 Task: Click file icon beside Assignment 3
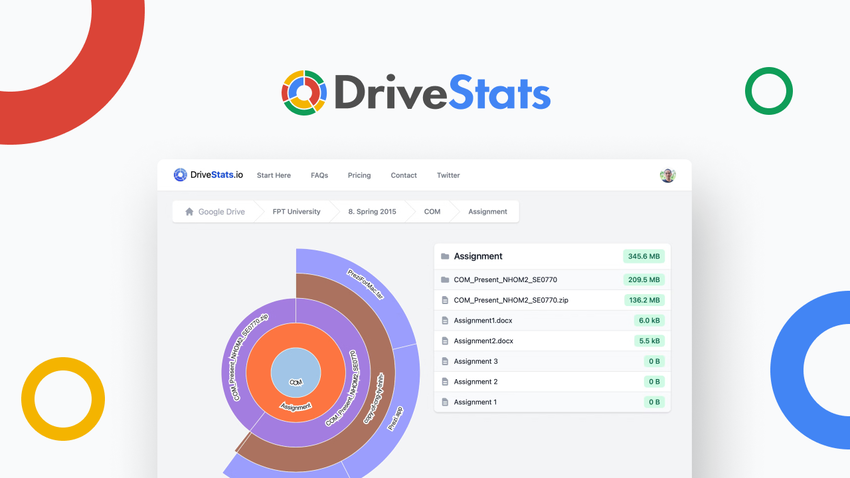[x=445, y=361]
